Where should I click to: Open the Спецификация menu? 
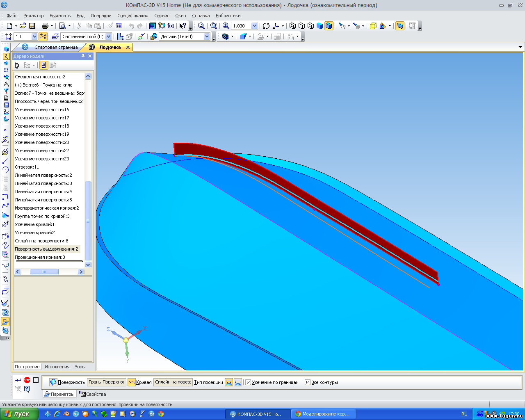coord(133,16)
